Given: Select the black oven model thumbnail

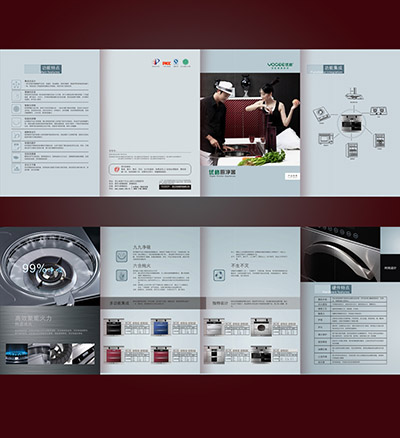Looking at the screenshot, I should click(x=114, y=327).
